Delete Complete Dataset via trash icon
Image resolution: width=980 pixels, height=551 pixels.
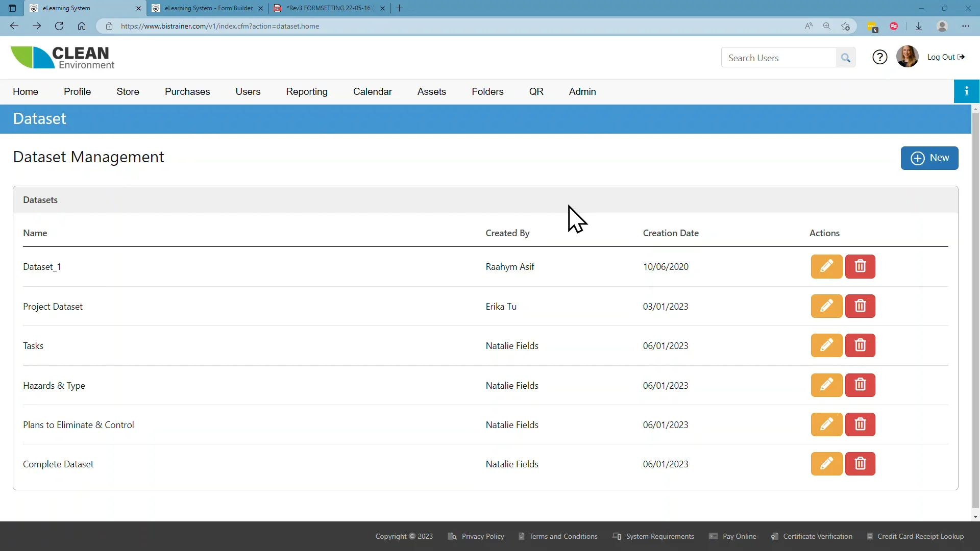point(860,464)
